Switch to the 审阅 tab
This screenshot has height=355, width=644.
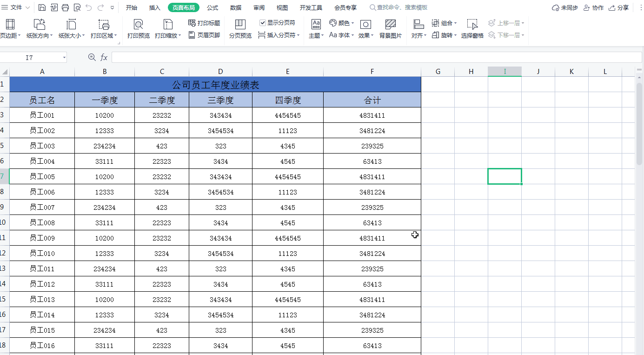point(259,7)
